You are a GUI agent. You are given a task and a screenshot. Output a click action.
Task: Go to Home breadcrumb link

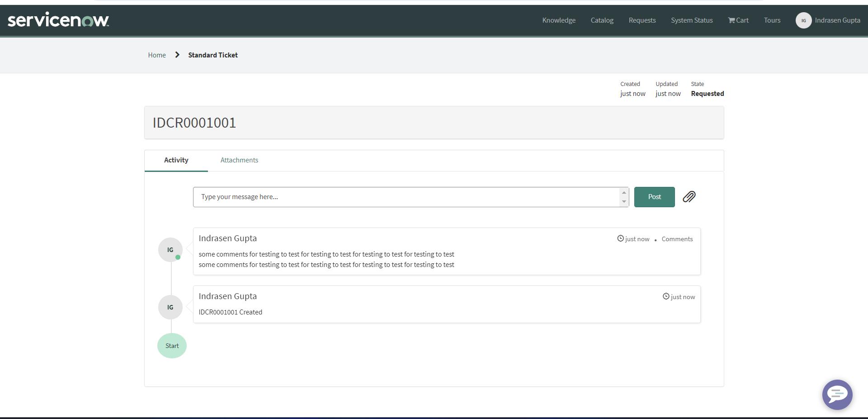click(157, 55)
